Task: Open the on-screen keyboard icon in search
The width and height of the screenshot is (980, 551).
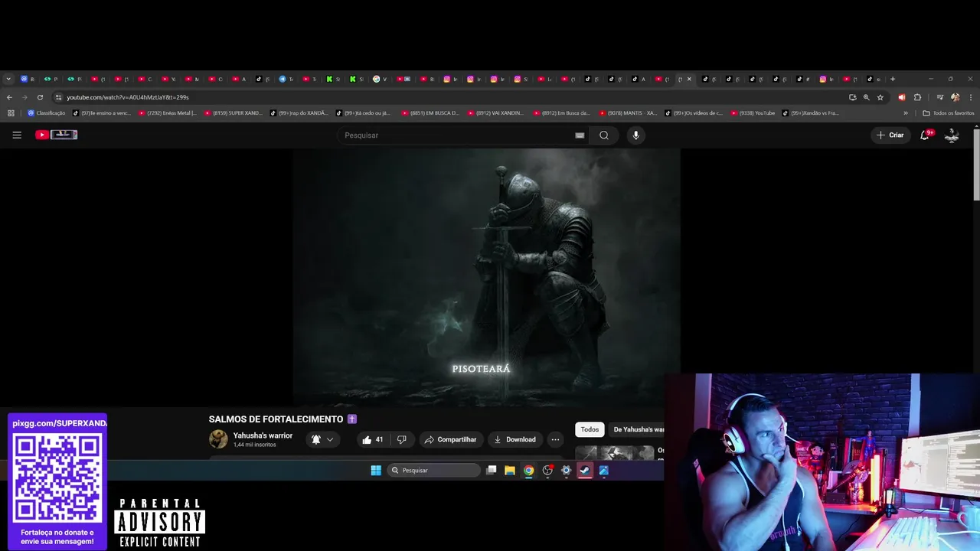Action: (x=580, y=135)
